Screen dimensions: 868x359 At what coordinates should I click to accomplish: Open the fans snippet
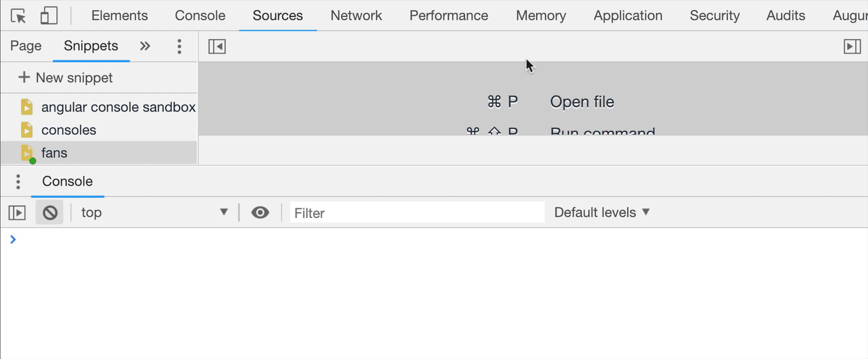(x=54, y=153)
